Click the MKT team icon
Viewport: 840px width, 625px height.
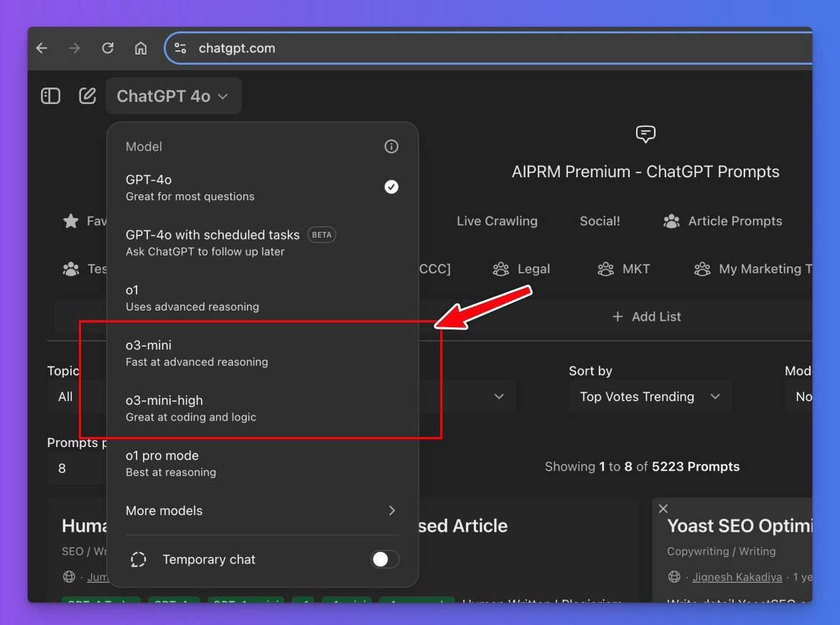click(x=605, y=269)
